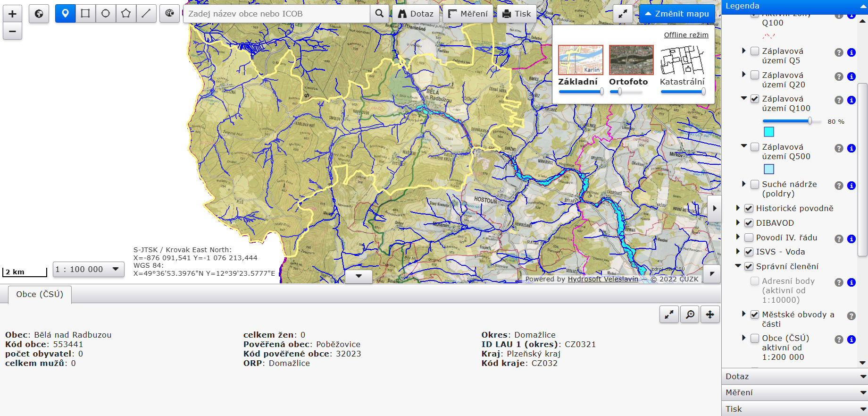Image resolution: width=868 pixels, height=416 pixels.
Task: Zoom in with the plus button
Action: point(12,14)
